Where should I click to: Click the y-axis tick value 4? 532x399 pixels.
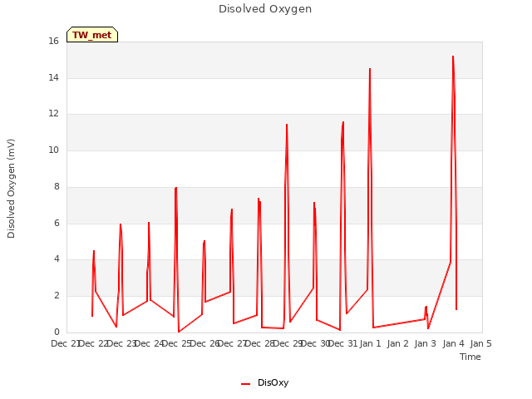click(57, 259)
